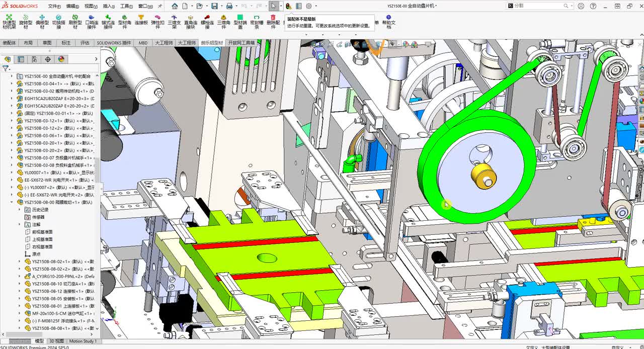Open the FeatureManager design tree tab
644x349 pixels.
7,59
